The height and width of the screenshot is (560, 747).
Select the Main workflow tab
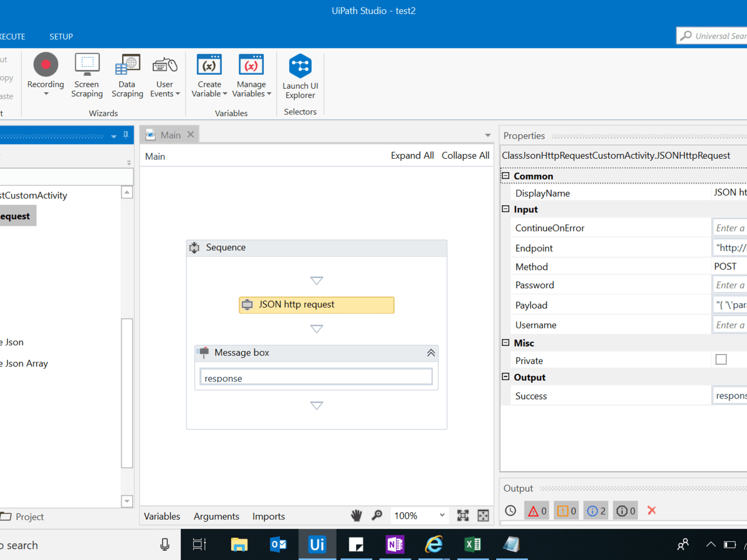170,135
